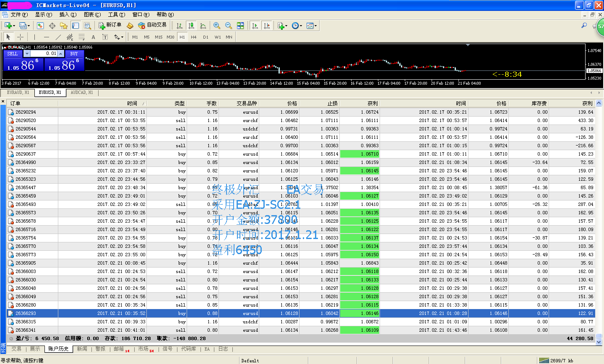Open the 帮助 (Help) menu
This screenshot has width=604, height=364.
click(165, 15)
